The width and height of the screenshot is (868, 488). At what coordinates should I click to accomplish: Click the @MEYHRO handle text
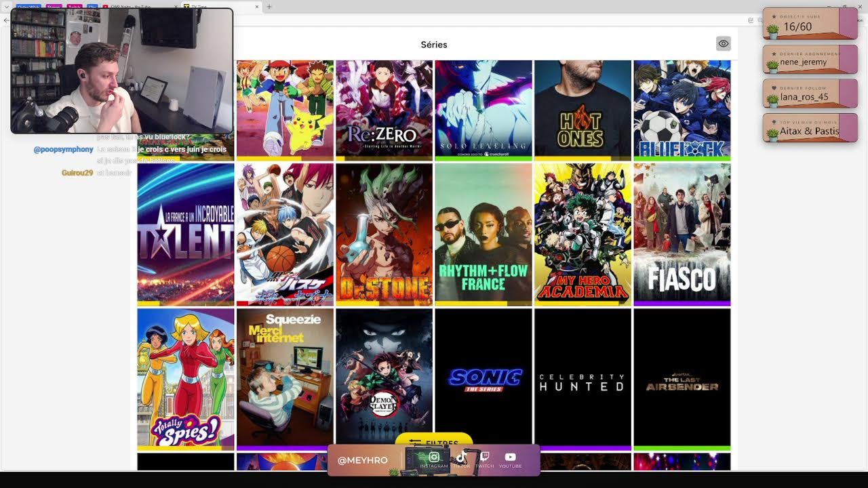[x=363, y=460]
